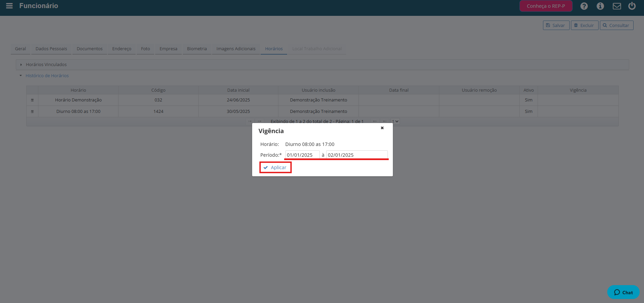The height and width of the screenshot is (303, 644).
Task: Click the Consultar button
Action: (616, 25)
